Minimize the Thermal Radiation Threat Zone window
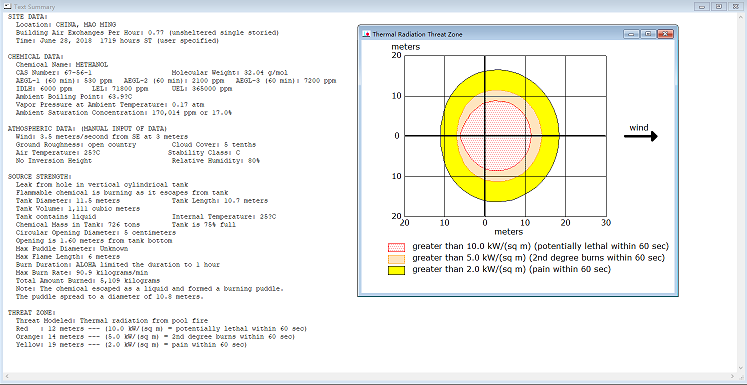 click(632, 34)
